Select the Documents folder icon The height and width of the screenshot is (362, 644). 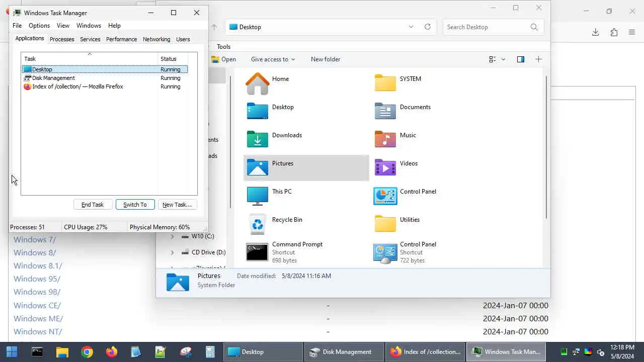(385, 111)
